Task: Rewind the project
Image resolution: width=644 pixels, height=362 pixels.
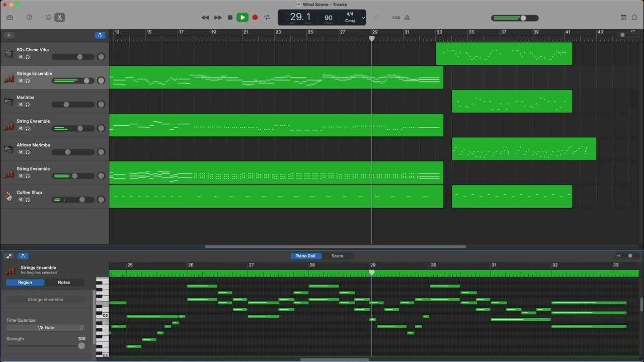Action: coord(205,18)
